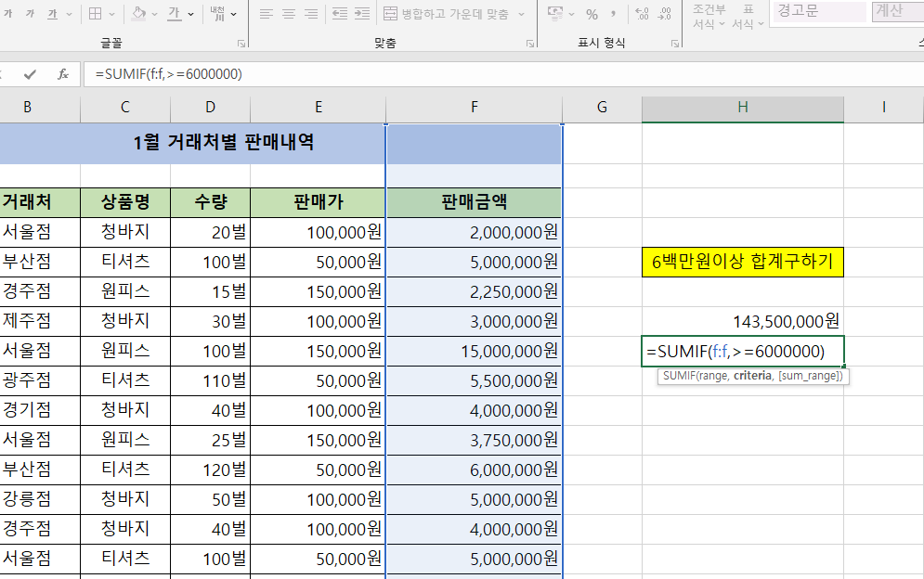
Task: Open the 글꼴 font settings dialog launcher
Action: (241, 44)
